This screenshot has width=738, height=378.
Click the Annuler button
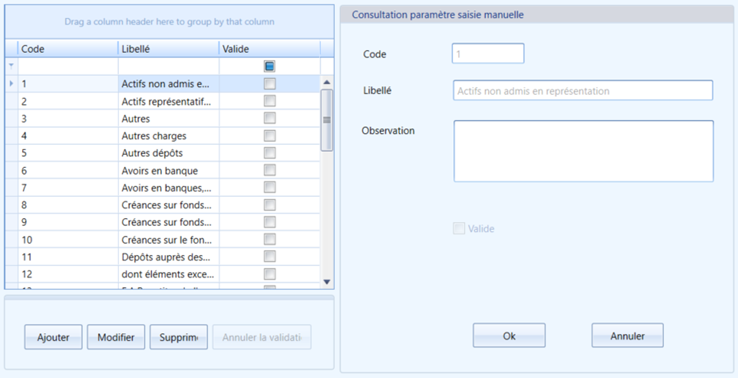click(627, 336)
